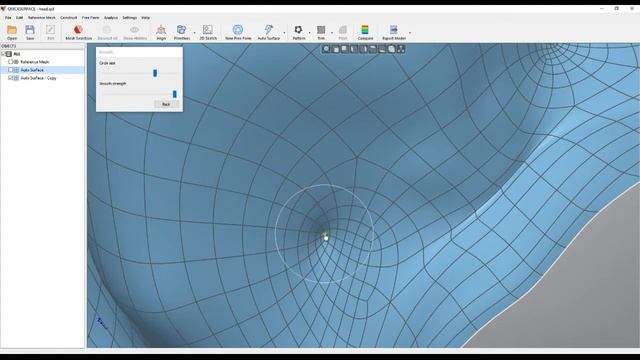Toggle Reference Mesh visibility checkbox
640x360 pixels.
coord(11,62)
